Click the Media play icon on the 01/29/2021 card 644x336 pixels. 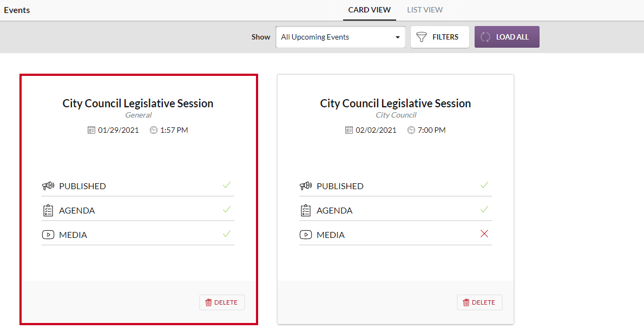[48, 235]
